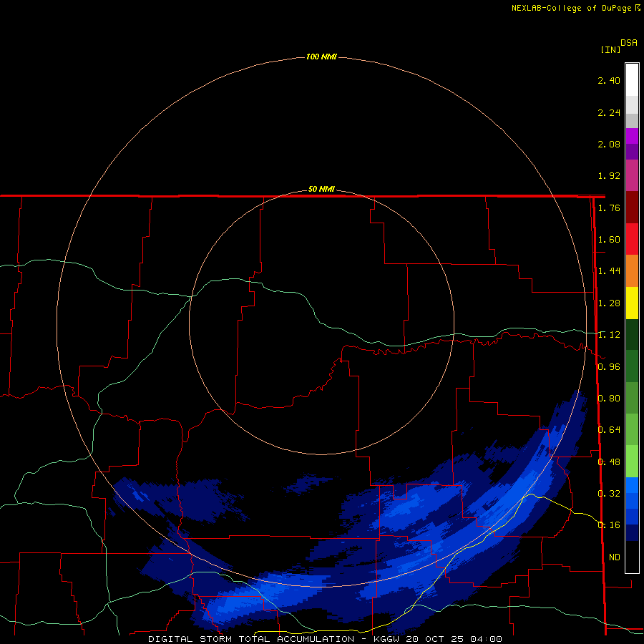Click the 1.76 legend value
644x644 pixels.
tap(609, 208)
